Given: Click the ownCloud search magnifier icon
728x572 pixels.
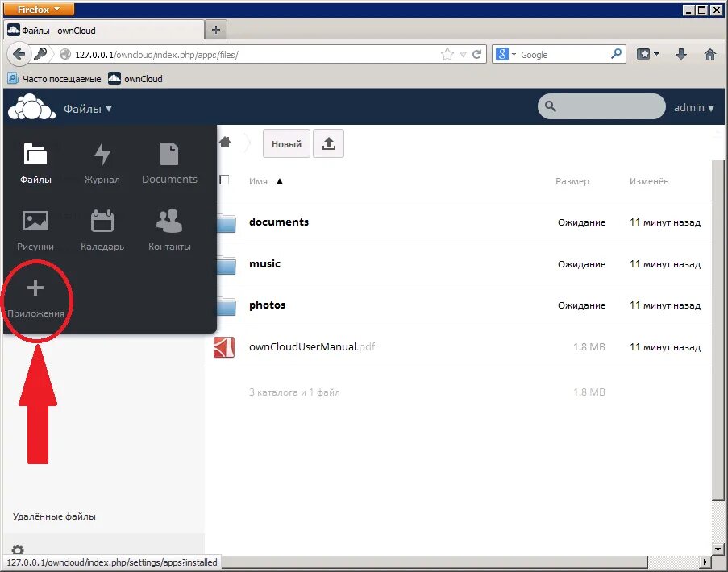Looking at the screenshot, I should click(550, 106).
